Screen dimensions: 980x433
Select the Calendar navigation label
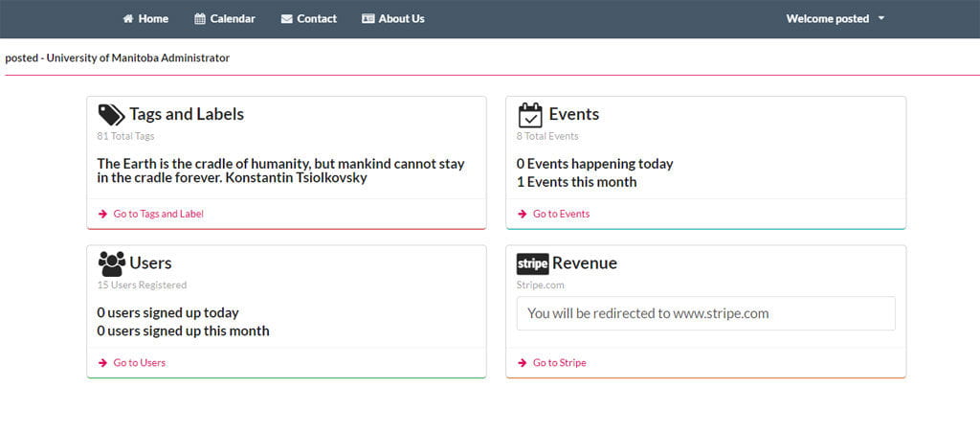(x=233, y=19)
